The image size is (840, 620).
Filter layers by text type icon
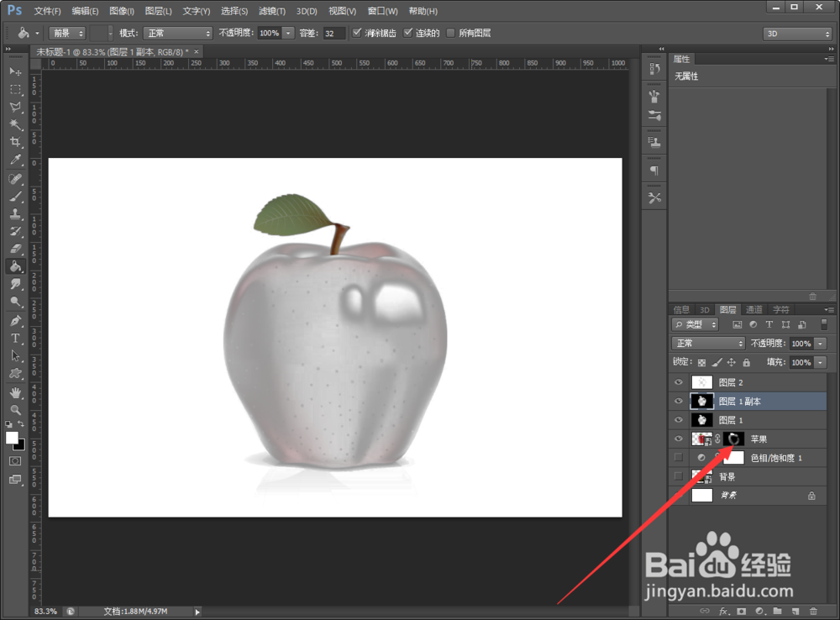pyautogui.click(x=769, y=325)
